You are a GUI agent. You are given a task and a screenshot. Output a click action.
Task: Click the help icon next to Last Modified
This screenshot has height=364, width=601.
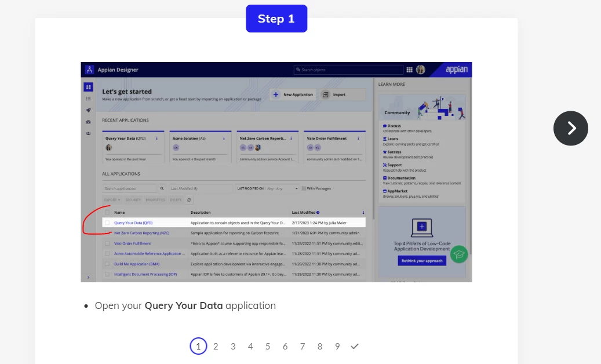point(318,212)
